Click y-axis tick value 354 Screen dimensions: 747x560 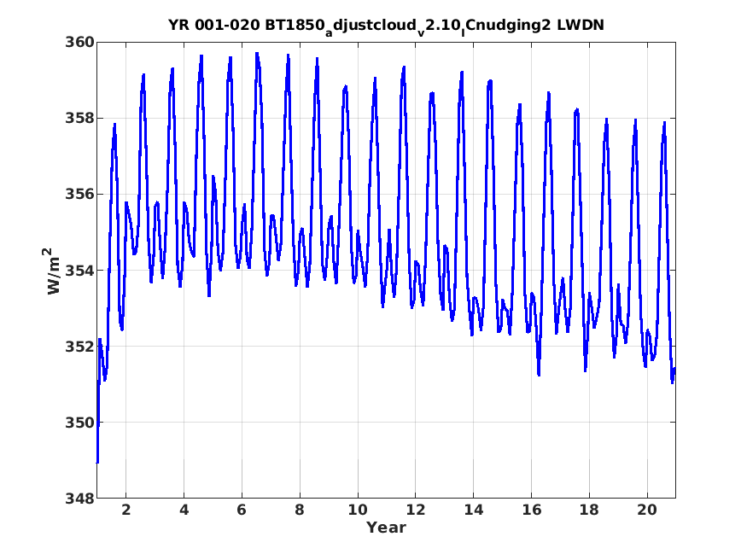pyautogui.click(x=79, y=271)
